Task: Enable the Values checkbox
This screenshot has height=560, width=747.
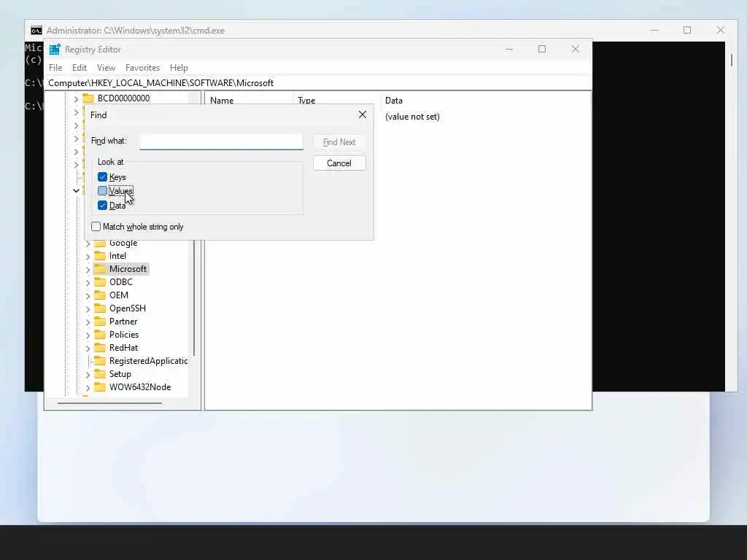Action: coord(102,191)
